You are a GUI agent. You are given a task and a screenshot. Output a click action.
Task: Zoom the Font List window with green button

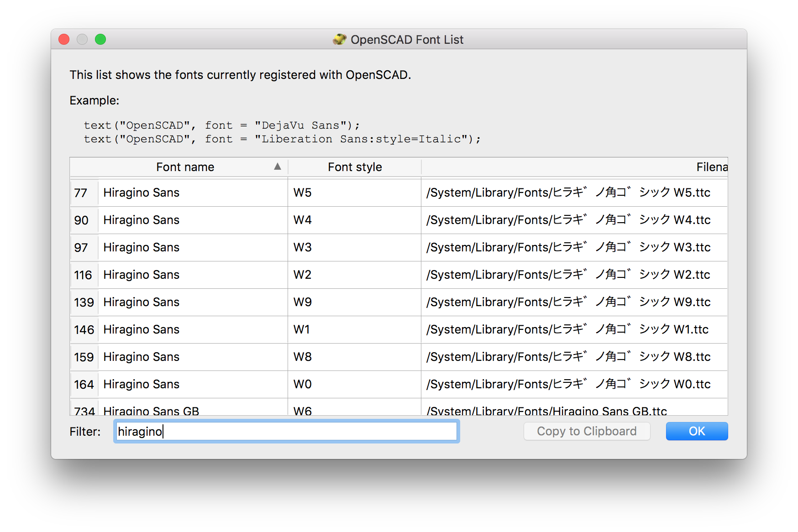(100, 40)
